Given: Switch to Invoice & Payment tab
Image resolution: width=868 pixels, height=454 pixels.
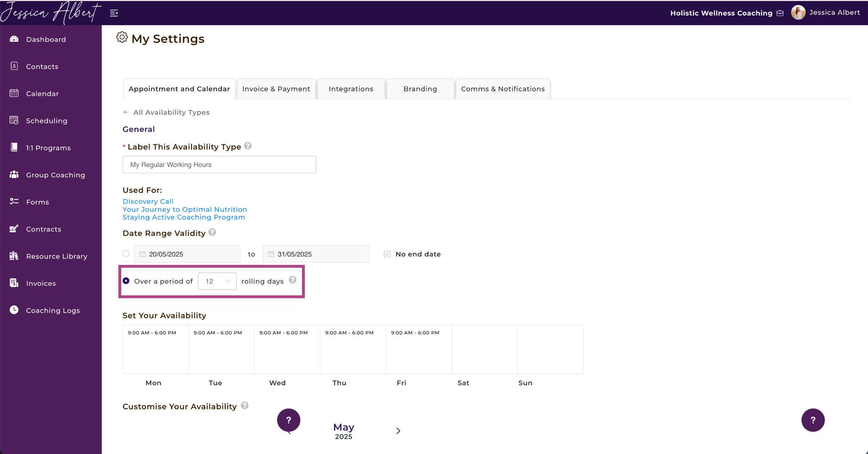Looking at the screenshot, I should tap(276, 89).
